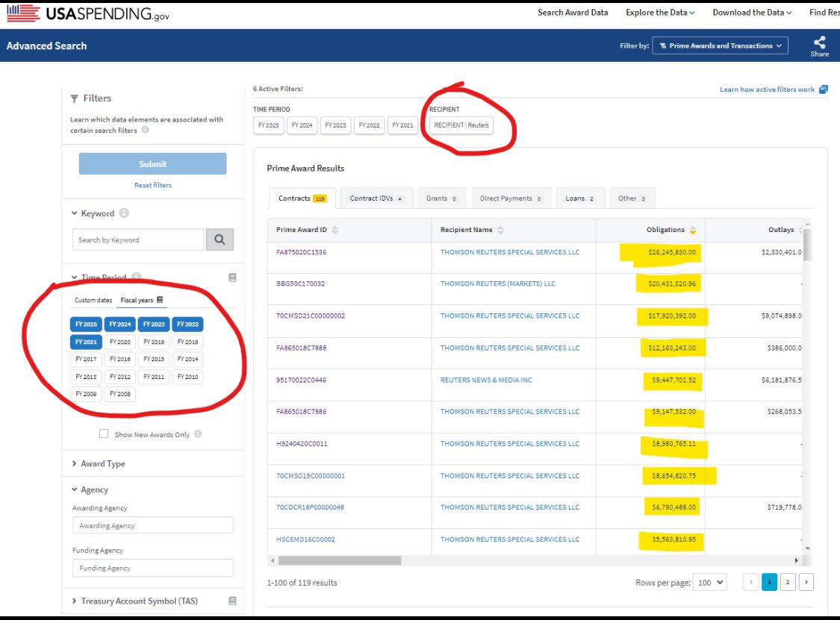Collapse the Agency filter section
Viewport: 840px width, 620px height.
click(90, 489)
